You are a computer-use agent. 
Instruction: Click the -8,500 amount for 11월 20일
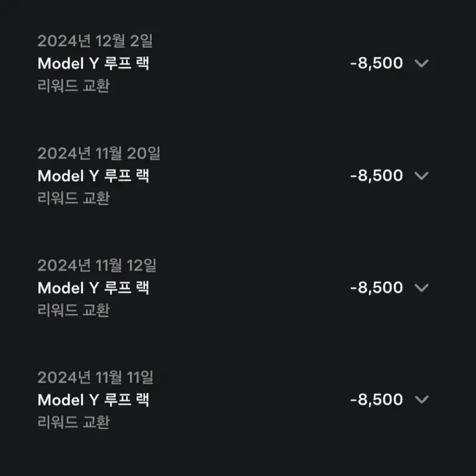(376, 176)
